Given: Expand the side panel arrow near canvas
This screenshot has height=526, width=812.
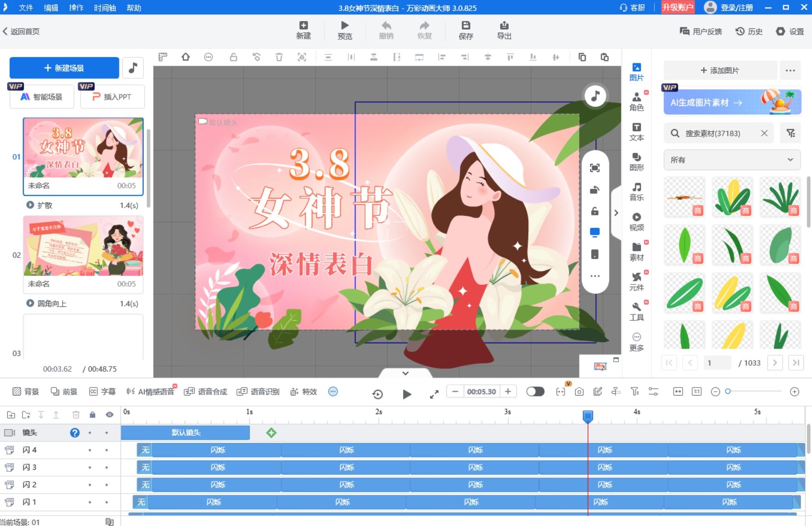Looking at the screenshot, I should 616,213.
